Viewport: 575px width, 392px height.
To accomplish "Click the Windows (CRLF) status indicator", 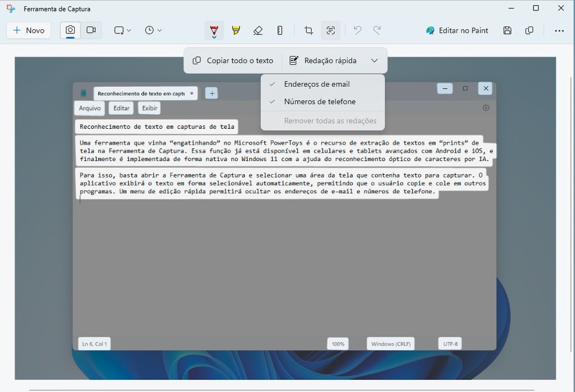I will (390, 344).
